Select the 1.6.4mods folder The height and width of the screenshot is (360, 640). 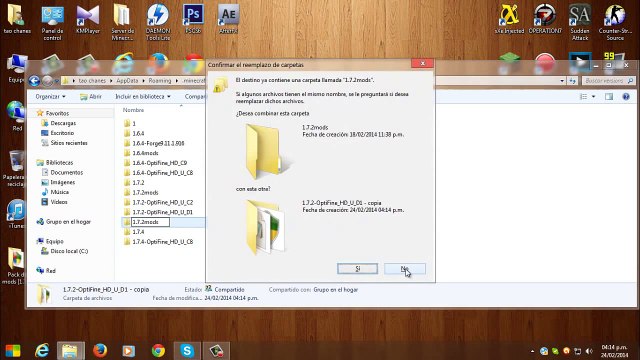pyautogui.click(x=145, y=153)
